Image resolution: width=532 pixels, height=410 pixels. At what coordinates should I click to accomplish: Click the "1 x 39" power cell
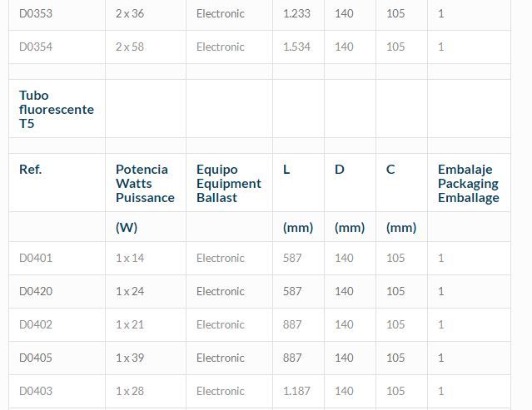point(130,358)
